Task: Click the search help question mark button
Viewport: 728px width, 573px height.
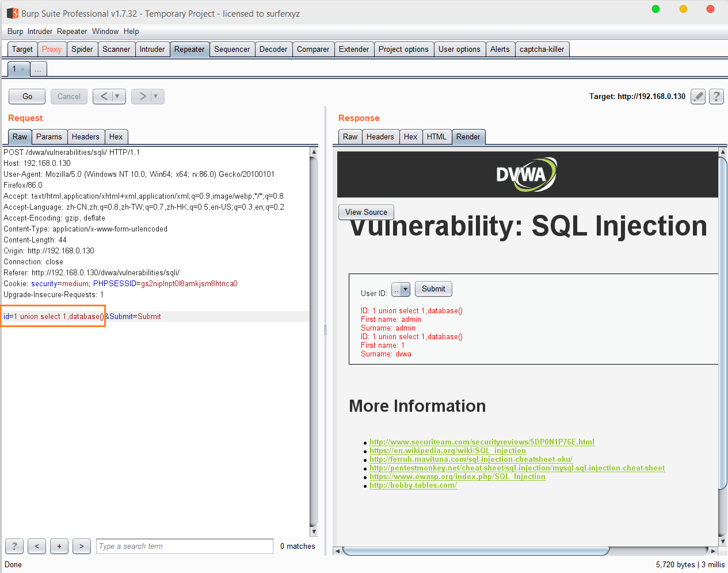Action: click(x=14, y=546)
